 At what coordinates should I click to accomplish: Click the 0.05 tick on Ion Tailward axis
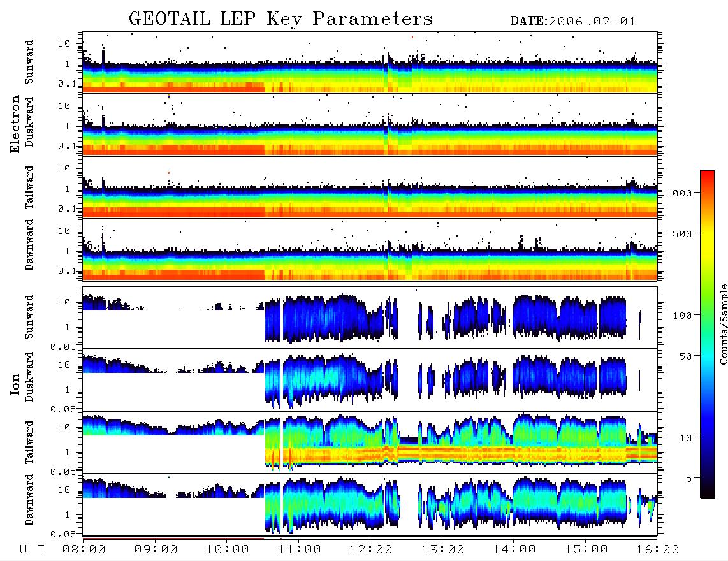63,471
